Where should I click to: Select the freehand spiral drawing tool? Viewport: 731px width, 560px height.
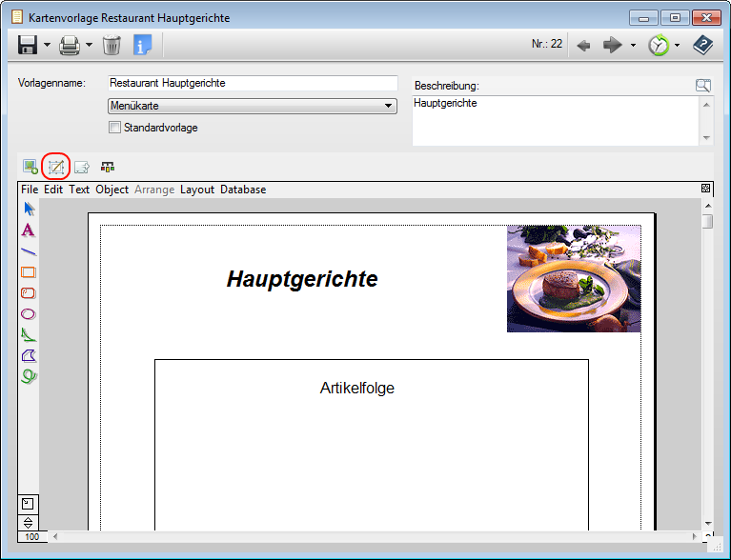(29, 376)
